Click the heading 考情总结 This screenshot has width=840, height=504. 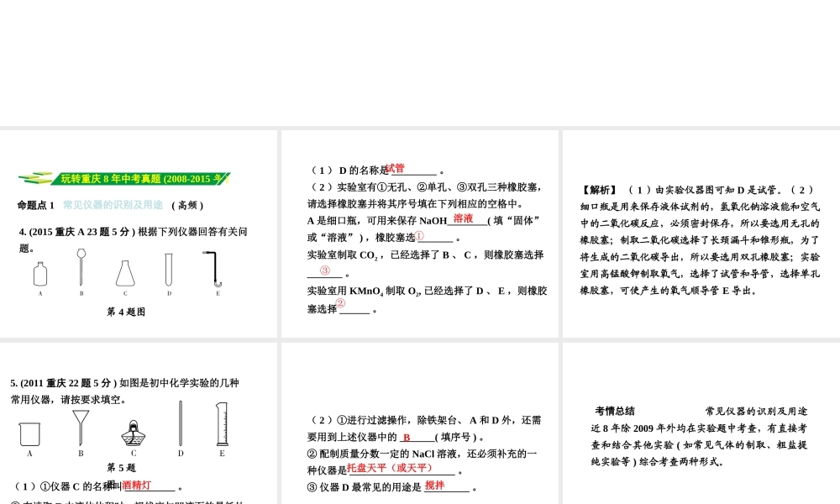[x=615, y=411]
